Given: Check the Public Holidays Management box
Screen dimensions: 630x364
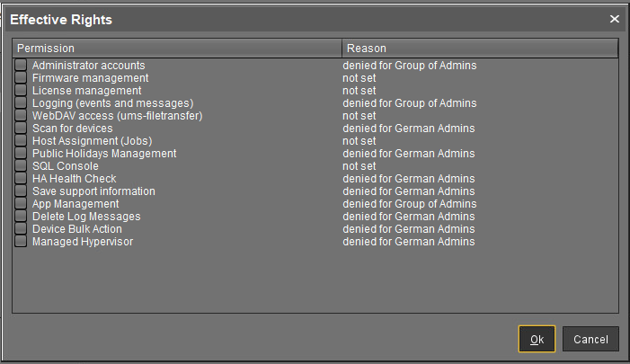Looking at the screenshot, I should [x=21, y=154].
